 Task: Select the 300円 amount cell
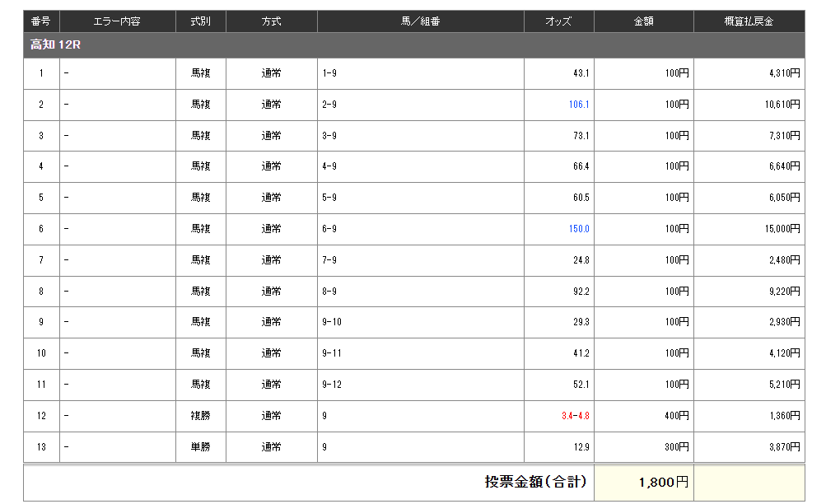click(644, 447)
